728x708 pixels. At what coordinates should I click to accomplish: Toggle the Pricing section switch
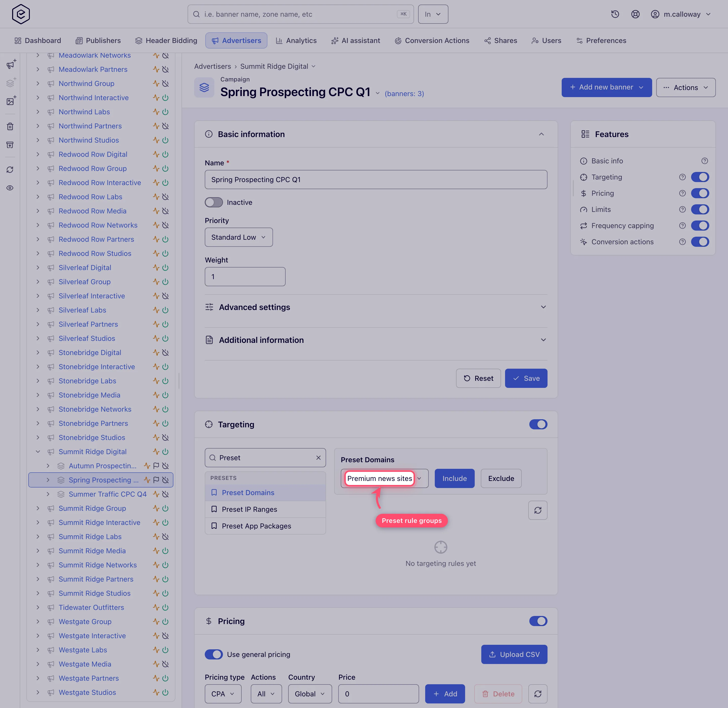click(x=538, y=621)
